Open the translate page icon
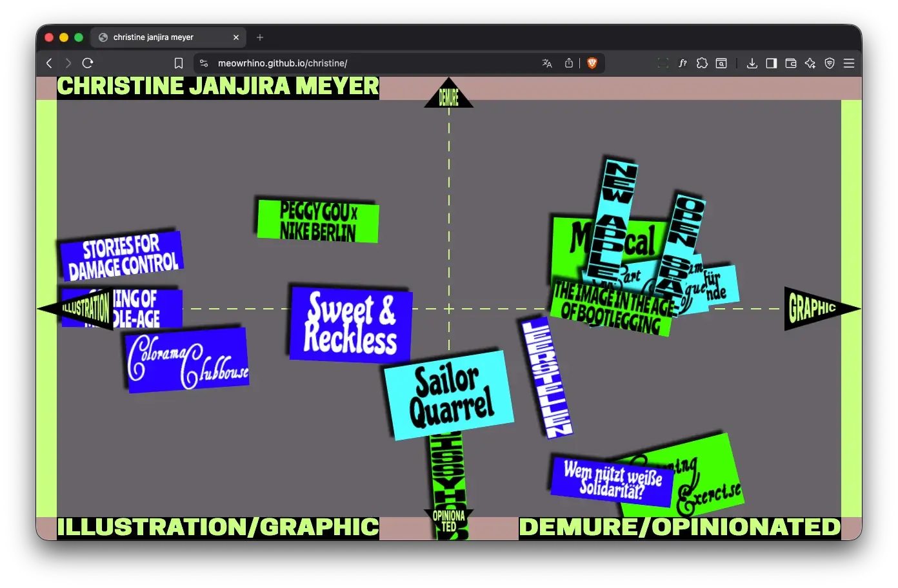The image size is (898, 588). [x=547, y=63]
